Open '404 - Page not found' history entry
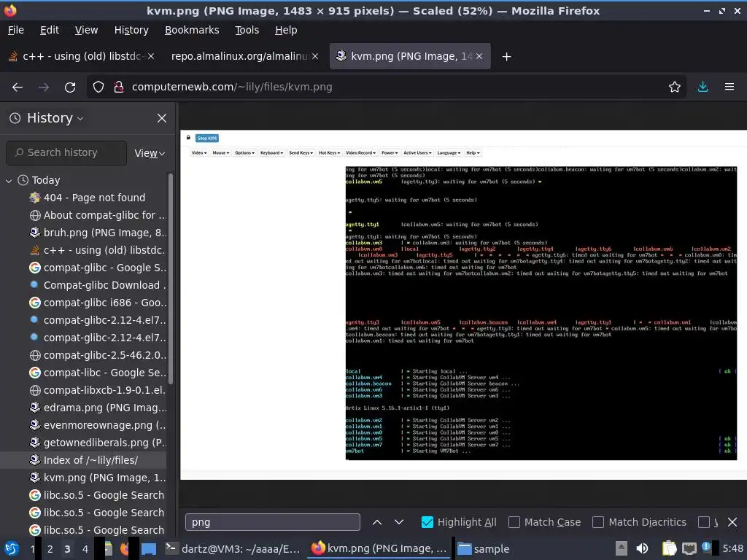The width and height of the screenshot is (747, 560). pyautogui.click(x=94, y=198)
